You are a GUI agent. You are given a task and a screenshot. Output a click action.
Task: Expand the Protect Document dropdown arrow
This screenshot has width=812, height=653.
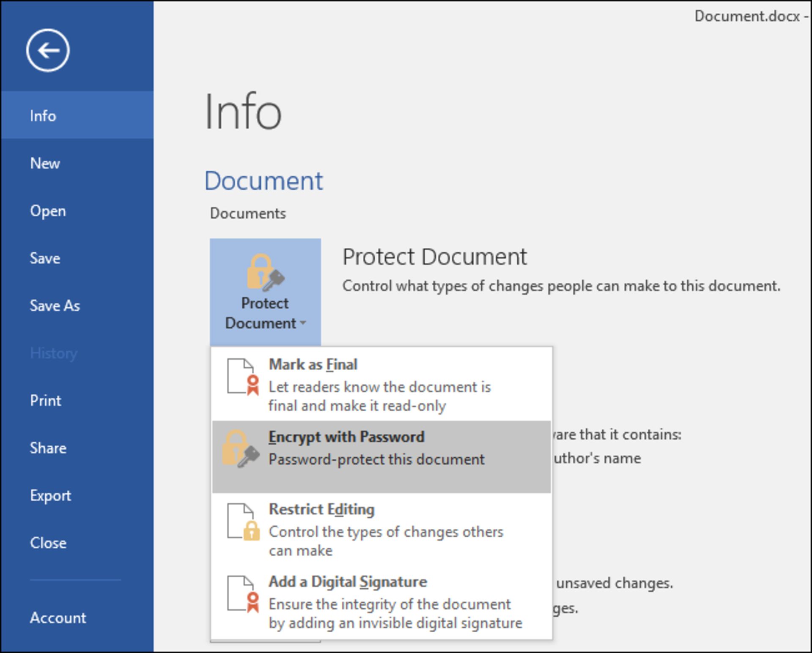303,323
